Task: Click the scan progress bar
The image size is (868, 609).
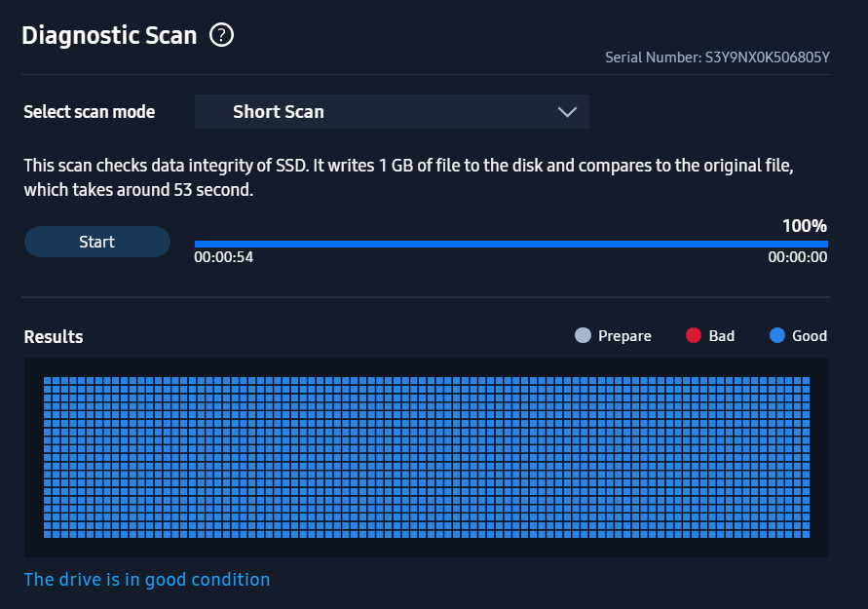Action: 511,245
